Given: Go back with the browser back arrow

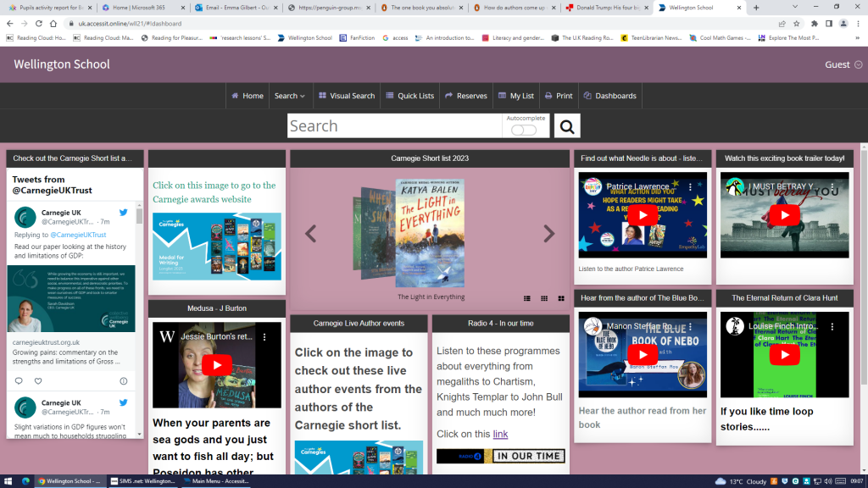Looking at the screenshot, I should 10,24.
